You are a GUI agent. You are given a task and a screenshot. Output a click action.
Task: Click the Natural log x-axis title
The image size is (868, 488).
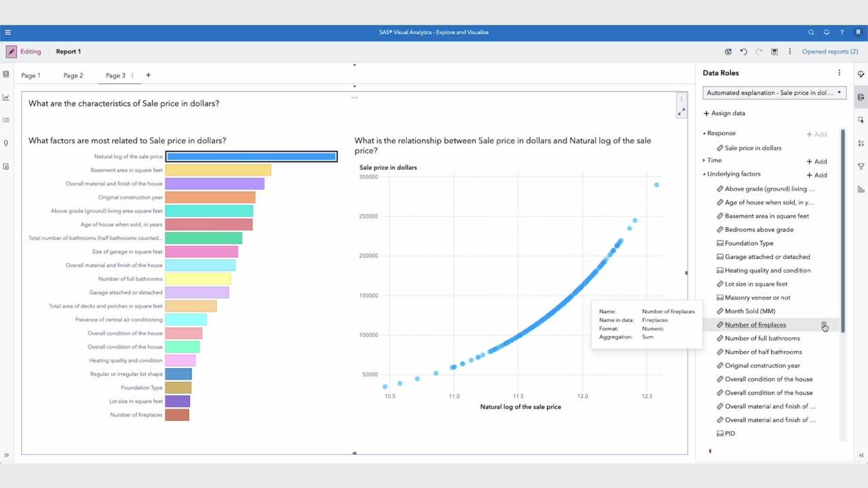[x=521, y=407]
